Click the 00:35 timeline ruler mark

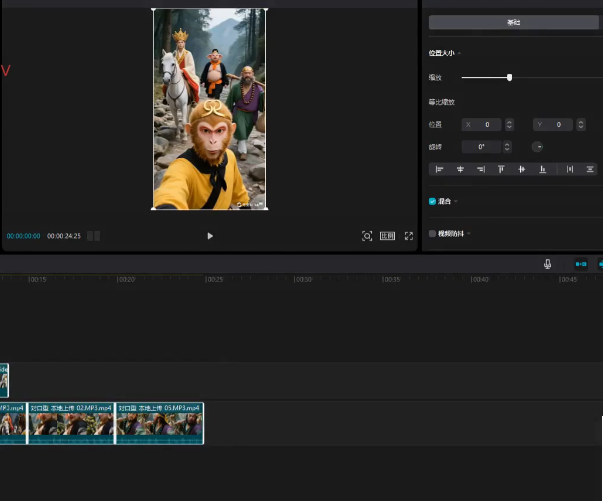(391, 280)
